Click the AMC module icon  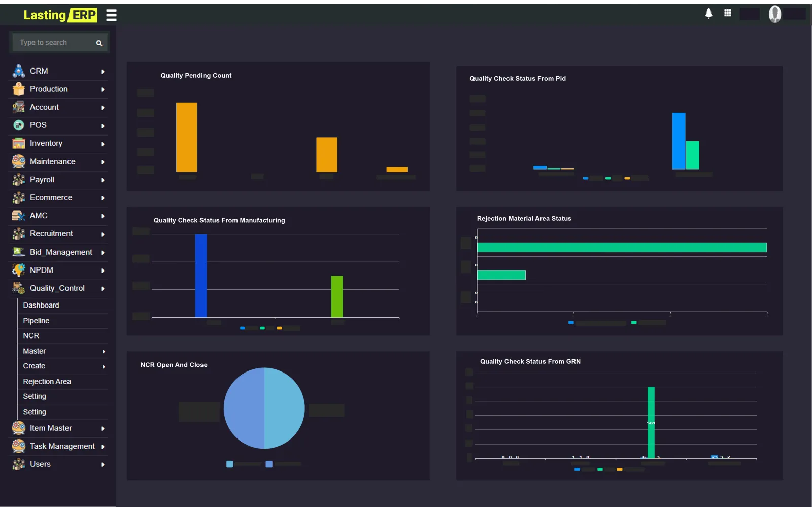tap(19, 216)
